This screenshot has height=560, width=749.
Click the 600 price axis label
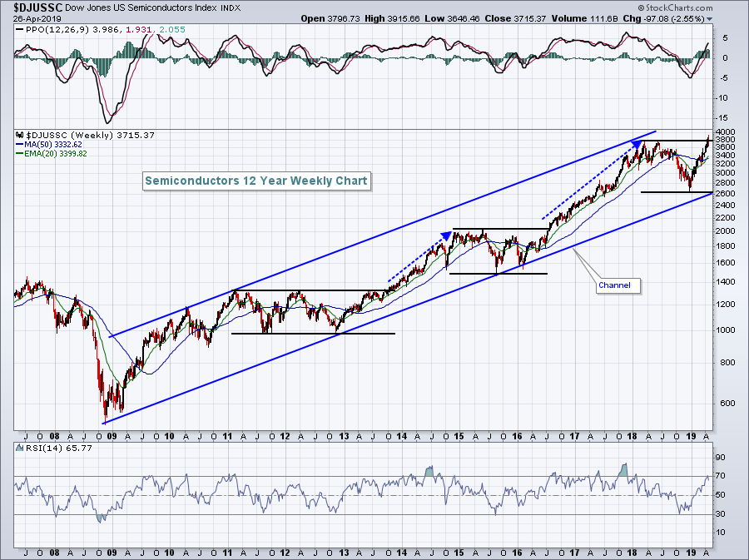coord(728,403)
